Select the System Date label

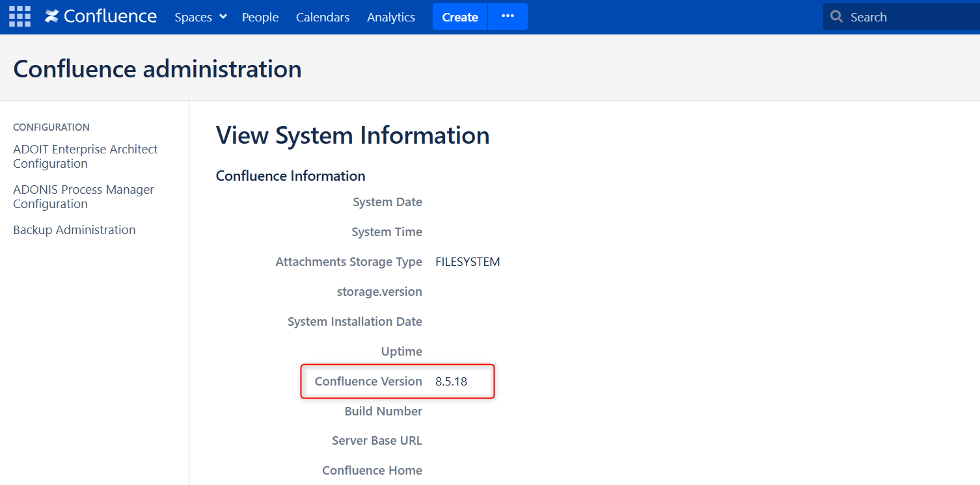387,202
